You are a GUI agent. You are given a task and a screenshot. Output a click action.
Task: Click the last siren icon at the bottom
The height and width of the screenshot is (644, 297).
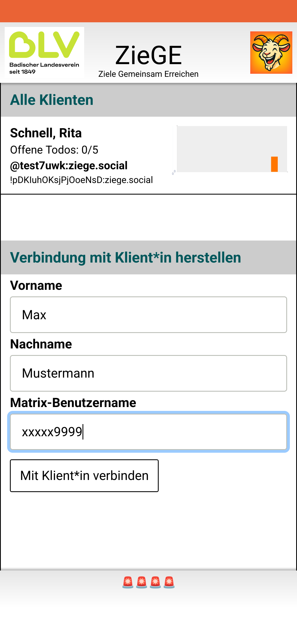click(169, 582)
